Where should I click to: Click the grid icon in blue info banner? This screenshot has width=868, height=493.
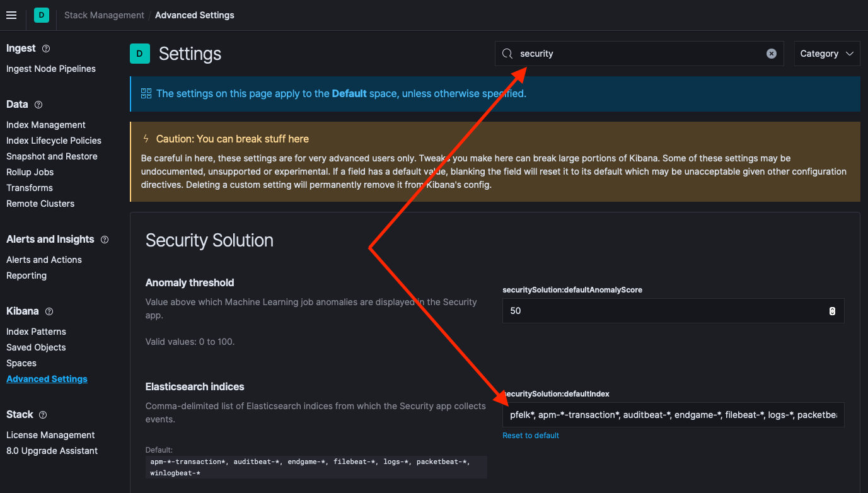pos(146,94)
